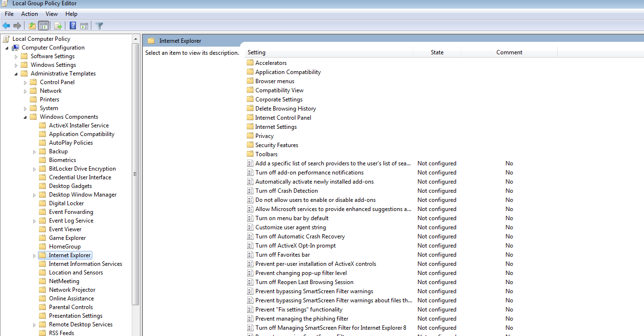
Task: Click folder icon beside NetMeeting in tree
Action: click(42, 281)
